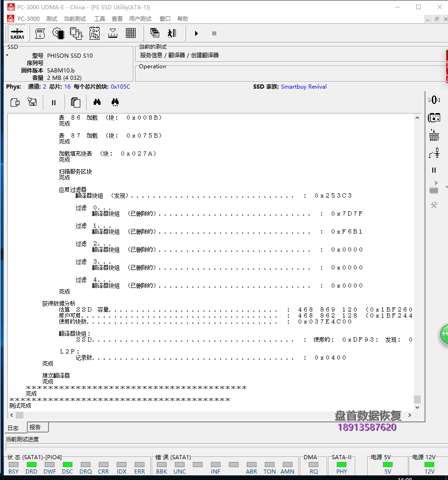Click the PHY SATA-II indicator
Image resolution: width=448 pixels, height=480 pixels.
click(341, 465)
